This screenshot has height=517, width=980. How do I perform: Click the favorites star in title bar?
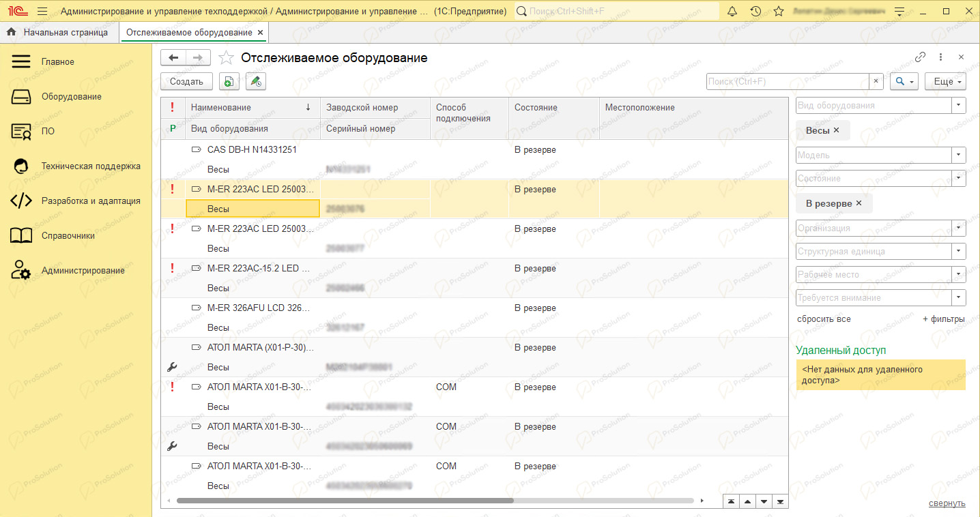tap(779, 12)
